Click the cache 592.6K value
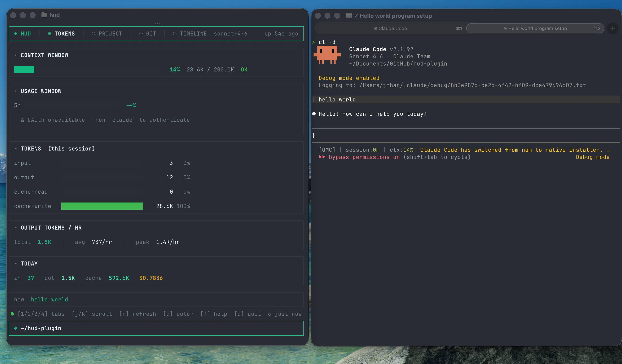622x364 pixels. (x=119, y=278)
